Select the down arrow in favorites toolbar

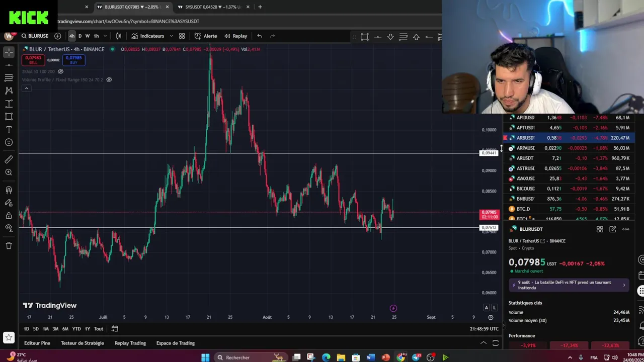pyautogui.click(x=390, y=37)
